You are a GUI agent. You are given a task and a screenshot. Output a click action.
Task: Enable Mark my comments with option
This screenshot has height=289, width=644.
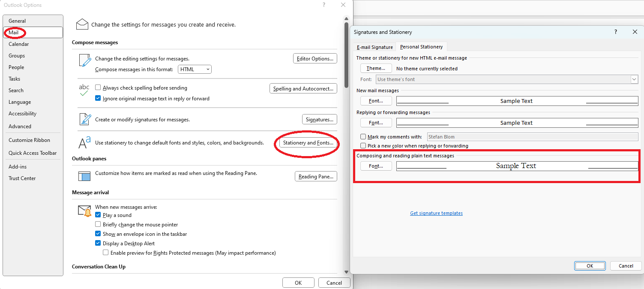pyautogui.click(x=363, y=136)
